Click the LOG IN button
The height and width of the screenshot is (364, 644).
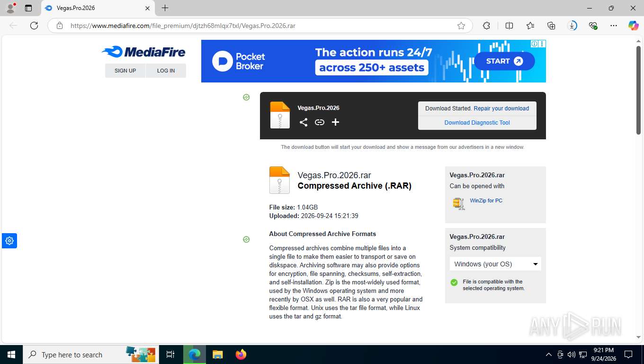point(166,71)
